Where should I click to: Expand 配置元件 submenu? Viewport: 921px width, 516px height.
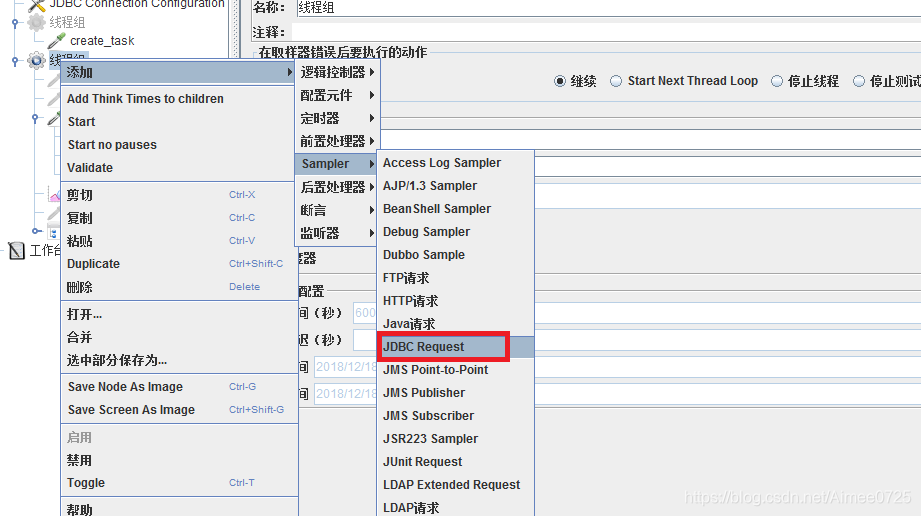tap(337, 95)
